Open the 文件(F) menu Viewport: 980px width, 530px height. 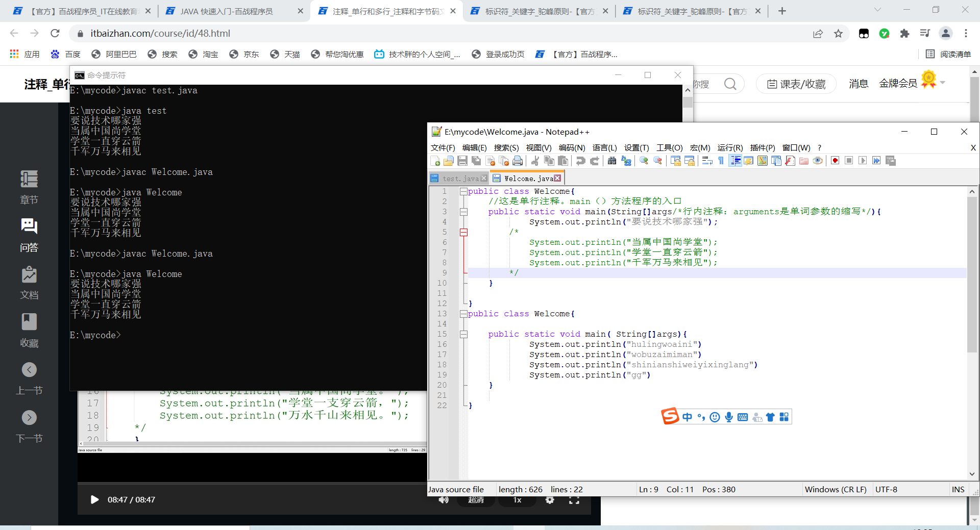point(443,147)
